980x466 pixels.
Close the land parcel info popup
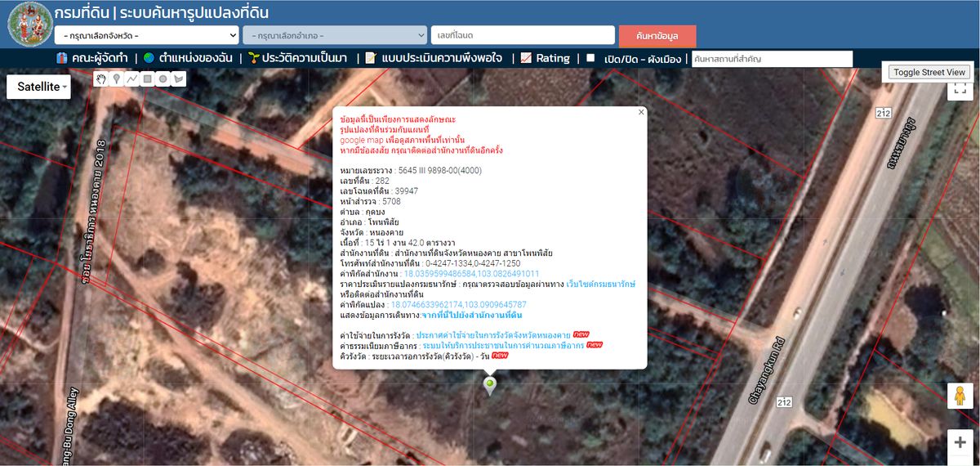point(641,113)
